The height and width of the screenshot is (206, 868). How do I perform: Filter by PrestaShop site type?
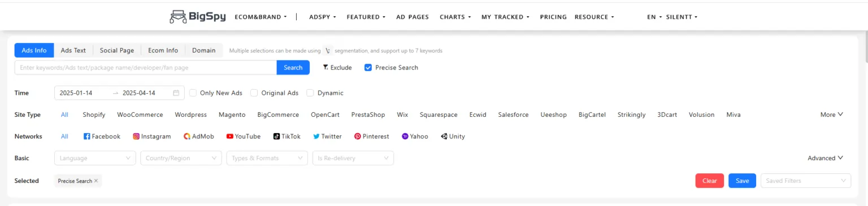368,115
